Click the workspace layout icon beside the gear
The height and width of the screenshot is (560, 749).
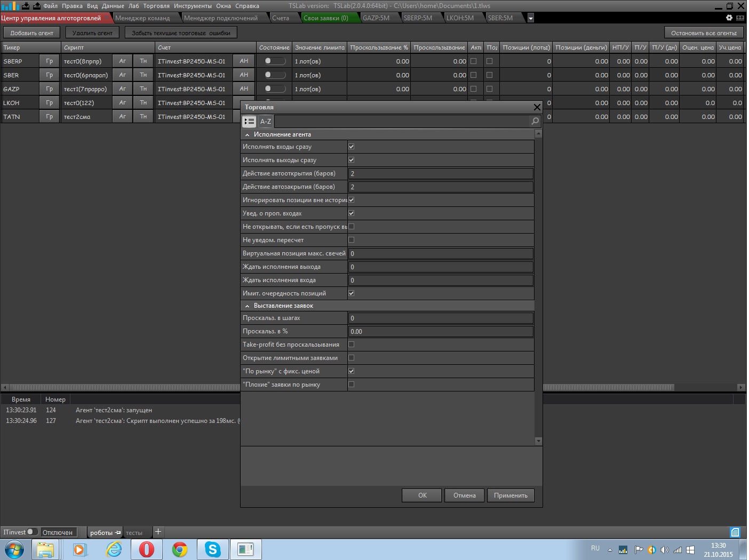740,18
